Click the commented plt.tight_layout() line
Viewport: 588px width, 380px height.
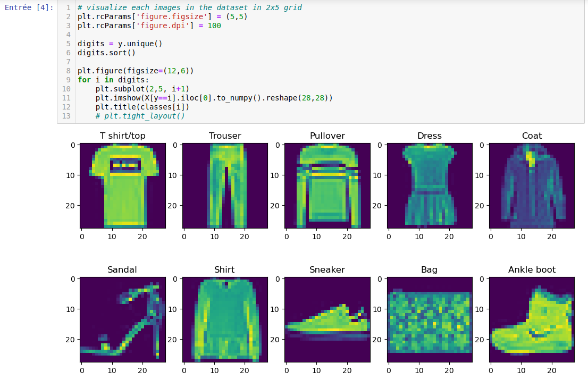(140, 116)
